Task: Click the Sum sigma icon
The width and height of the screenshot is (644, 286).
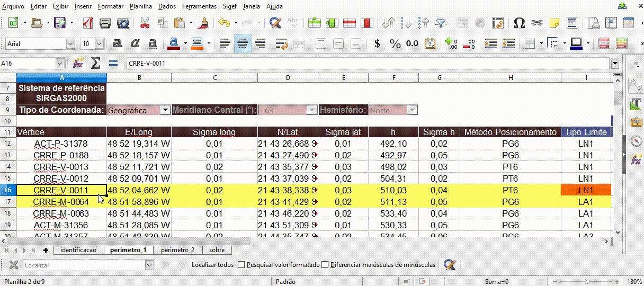Action: click(95, 64)
